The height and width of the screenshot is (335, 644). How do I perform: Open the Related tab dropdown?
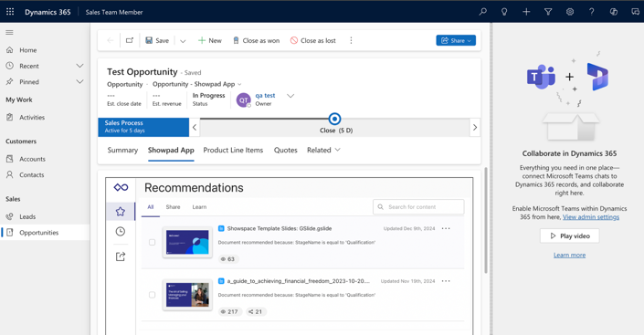coord(323,151)
